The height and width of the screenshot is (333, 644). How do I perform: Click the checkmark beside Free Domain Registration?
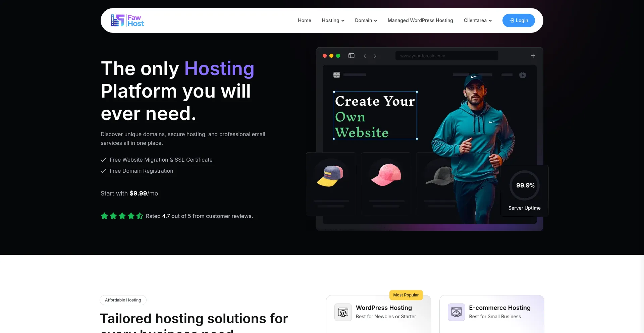(x=103, y=171)
